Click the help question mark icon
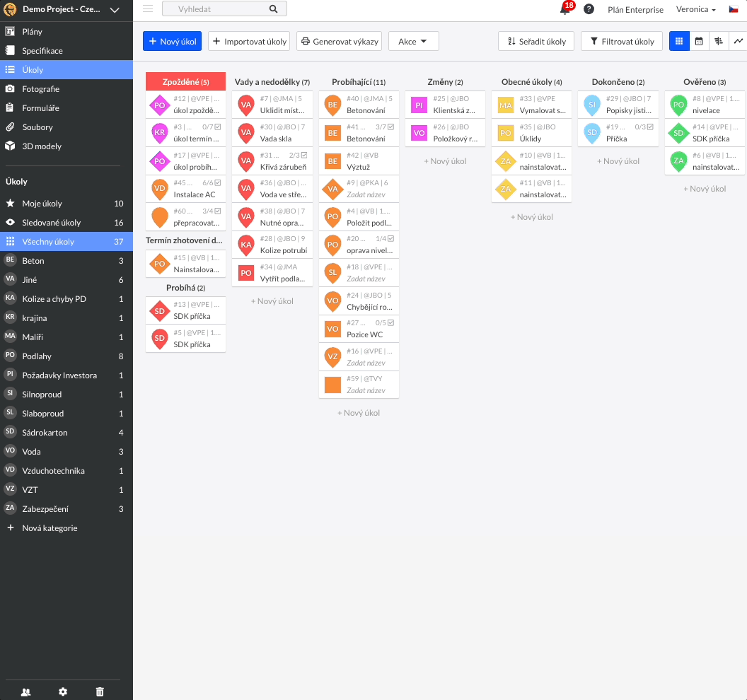747x700 pixels. click(x=589, y=9)
